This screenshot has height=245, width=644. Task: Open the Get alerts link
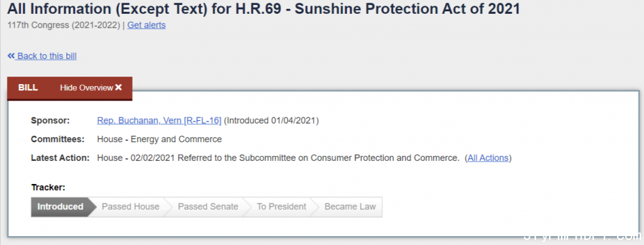pyautogui.click(x=146, y=25)
